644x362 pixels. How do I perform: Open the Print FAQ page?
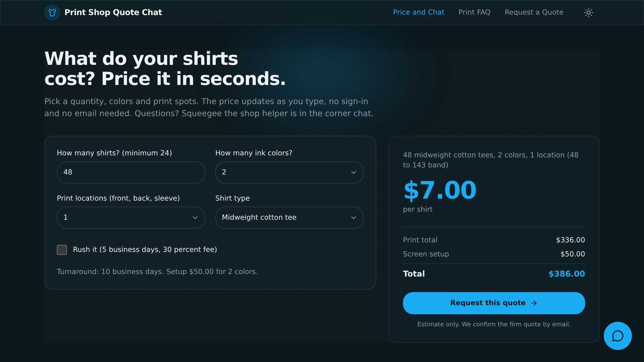pos(474,12)
